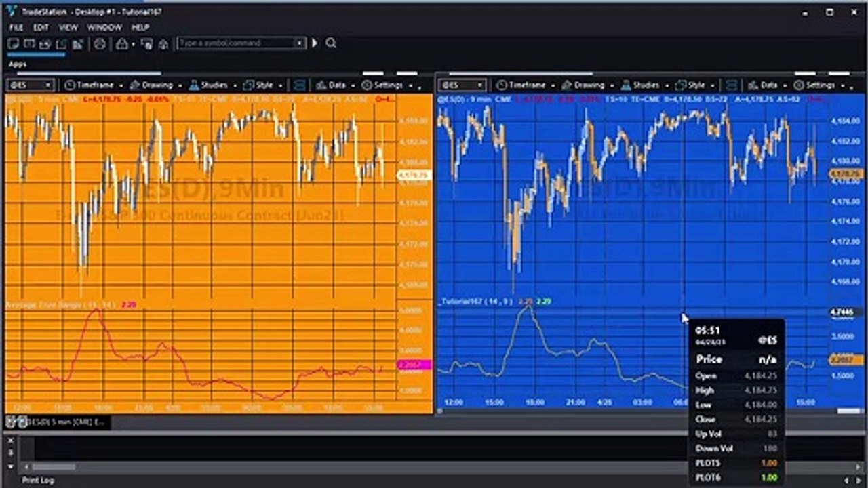Click Settings gear icon in orange chart

(367, 85)
